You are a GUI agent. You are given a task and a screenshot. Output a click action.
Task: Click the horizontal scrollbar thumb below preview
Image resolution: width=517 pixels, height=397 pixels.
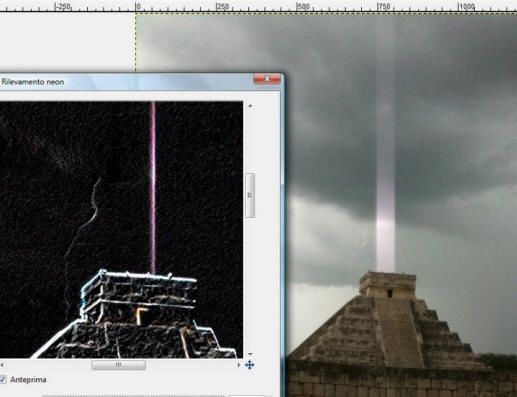coord(118,365)
